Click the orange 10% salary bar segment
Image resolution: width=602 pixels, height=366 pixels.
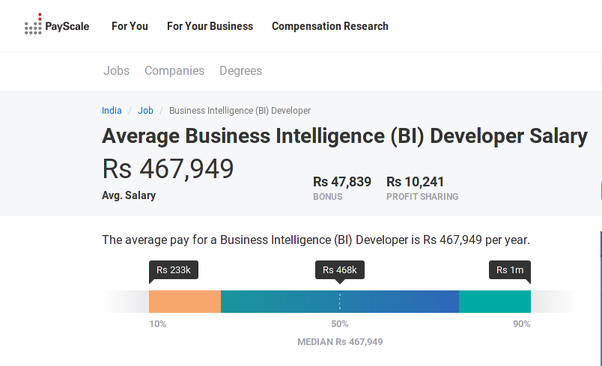point(185,301)
